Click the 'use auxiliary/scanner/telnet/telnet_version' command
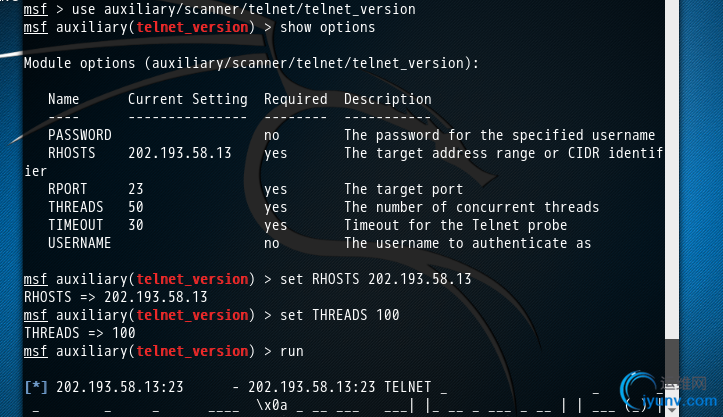The height and width of the screenshot is (417, 723). 244,9
